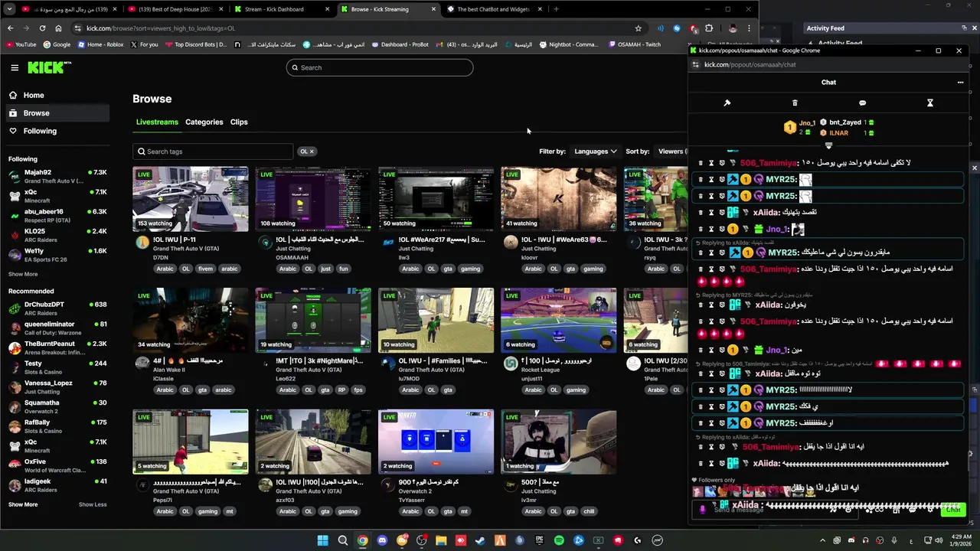Open the DrChubzDPT recommended channel
980x551 pixels.
click(x=57, y=308)
